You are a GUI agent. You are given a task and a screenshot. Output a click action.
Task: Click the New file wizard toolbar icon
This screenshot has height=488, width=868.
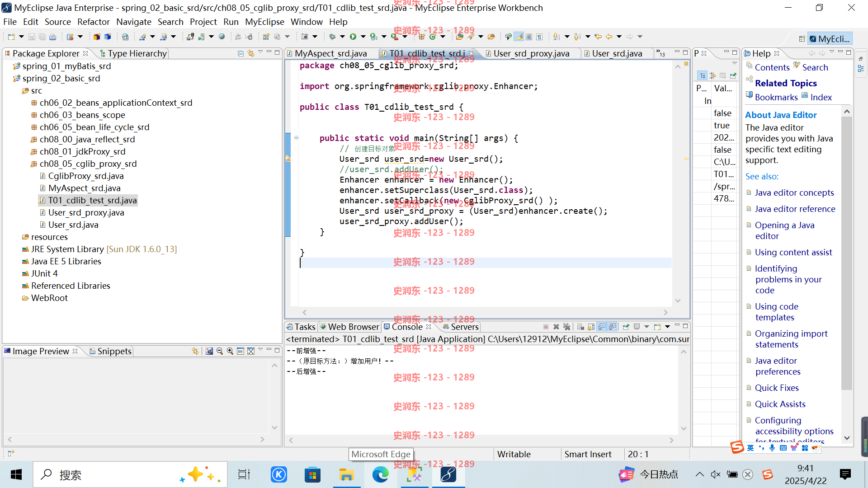[11, 37]
